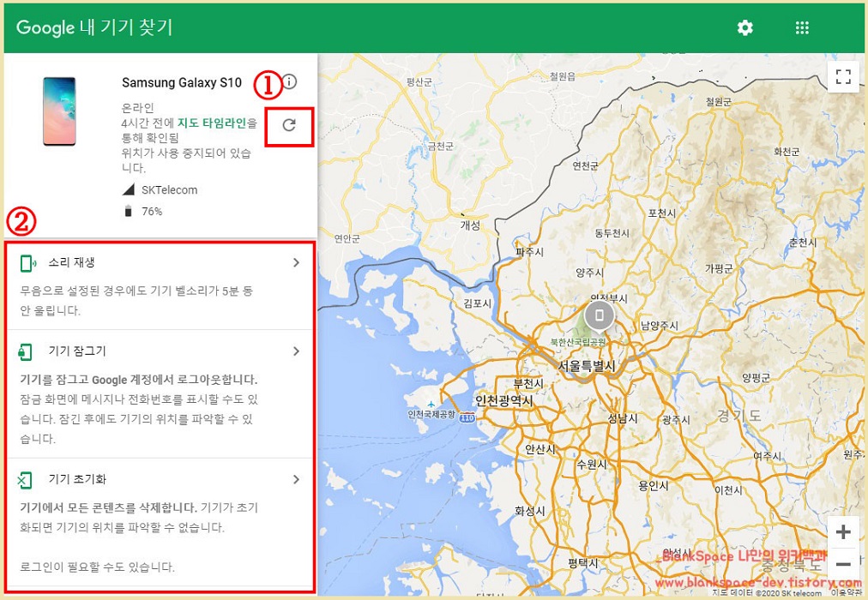
Task: Click the 기기 초기화 erase icon
Action: point(25,480)
